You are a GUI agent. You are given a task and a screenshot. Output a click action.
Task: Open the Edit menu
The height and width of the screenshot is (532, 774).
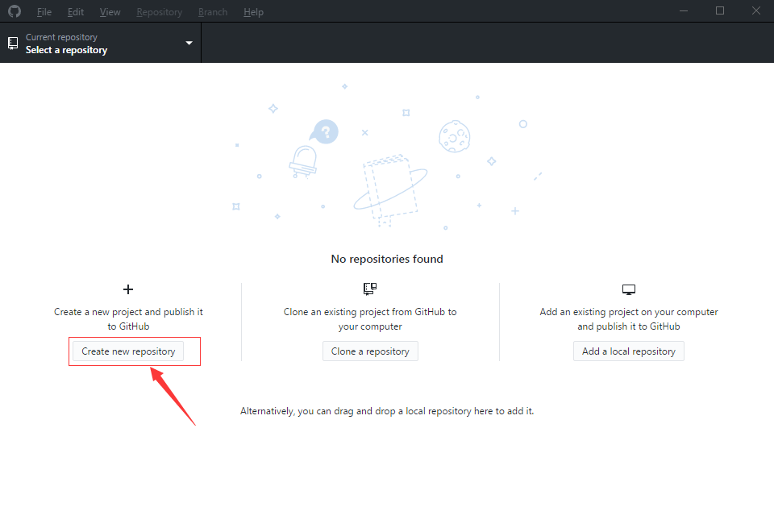tap(76, 12)
